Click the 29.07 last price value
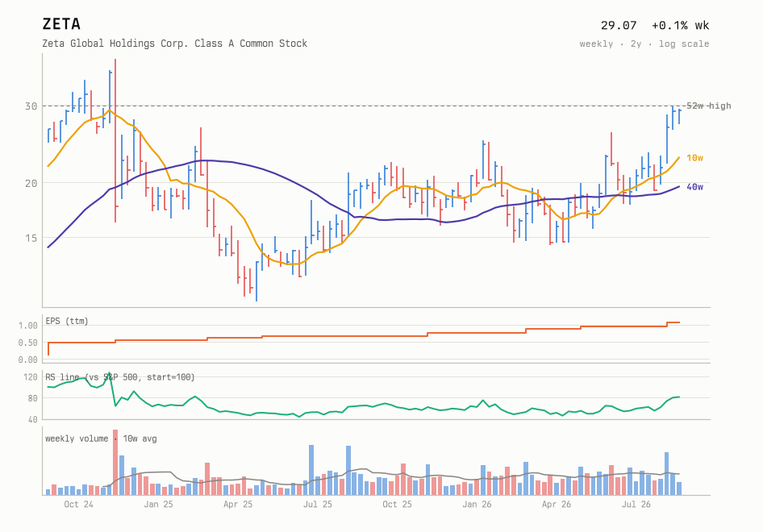Image resolution: width=763 pixels, height=532 pixels. (x=619, y=25)
